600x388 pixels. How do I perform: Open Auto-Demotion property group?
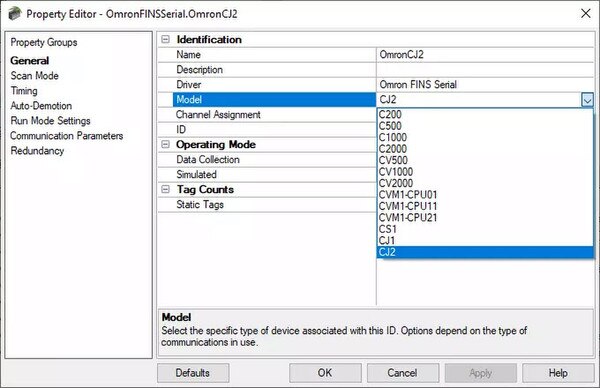click(41, 106)
